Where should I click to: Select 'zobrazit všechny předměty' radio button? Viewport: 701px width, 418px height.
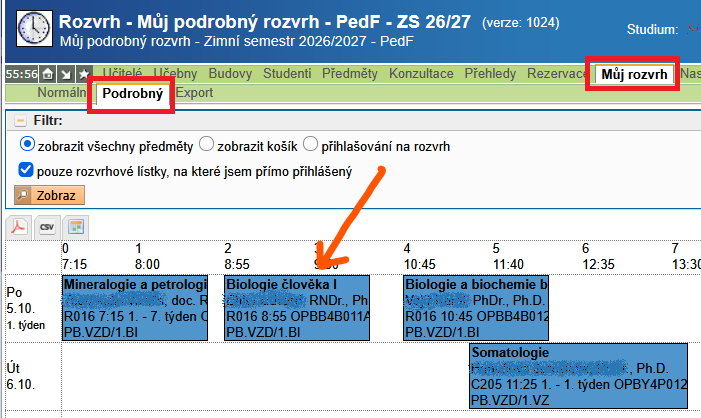coord(27,144)
